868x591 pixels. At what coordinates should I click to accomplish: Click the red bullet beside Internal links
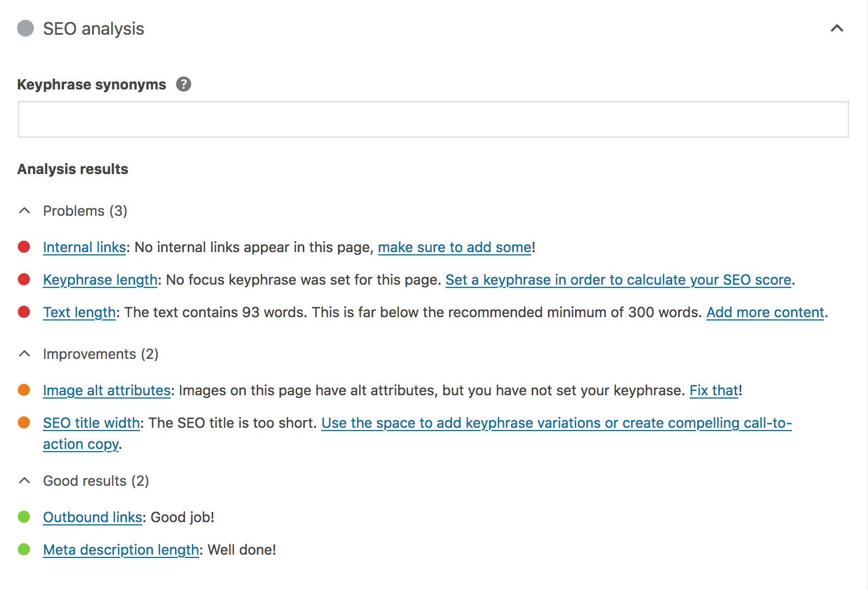pyautogui.click(x=24, y=247)
